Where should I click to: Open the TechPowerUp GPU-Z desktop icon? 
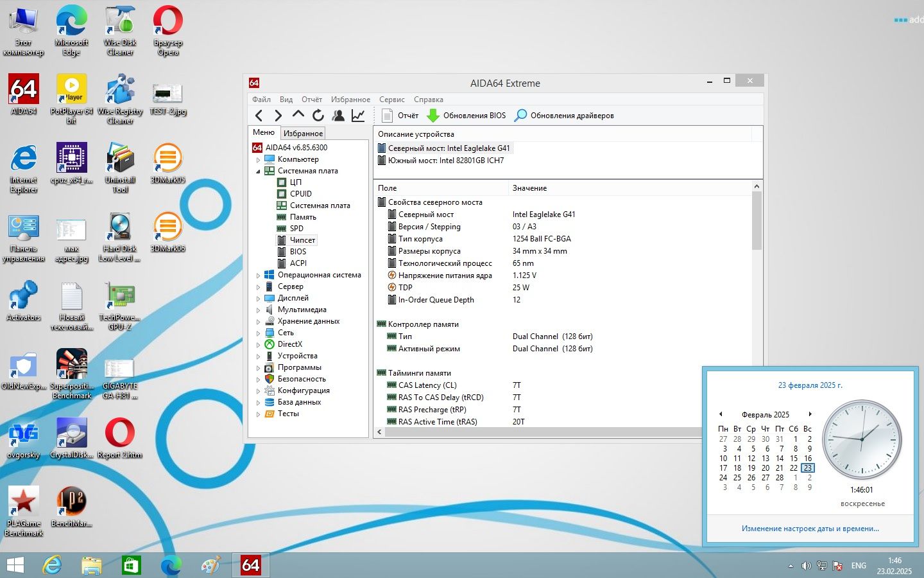click(120, 305)
